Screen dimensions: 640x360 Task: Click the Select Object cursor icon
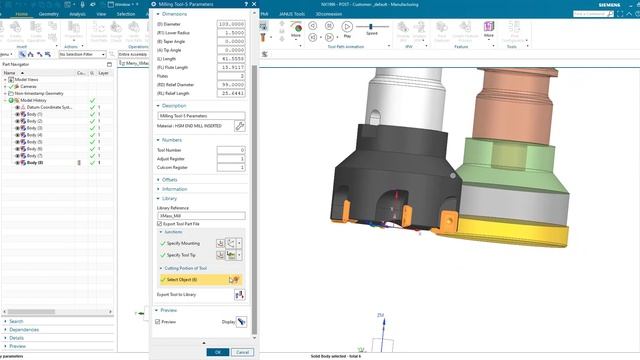pos(234,280)
